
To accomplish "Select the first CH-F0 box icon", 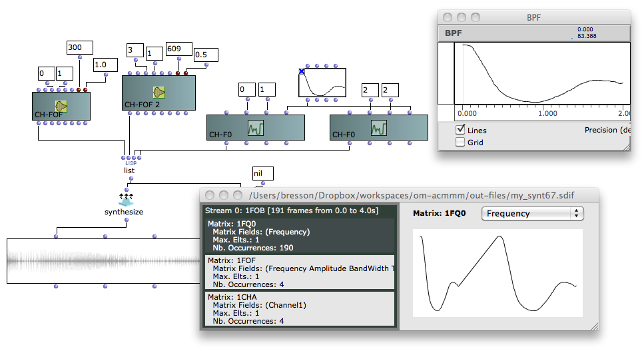I will pos(256,128).
